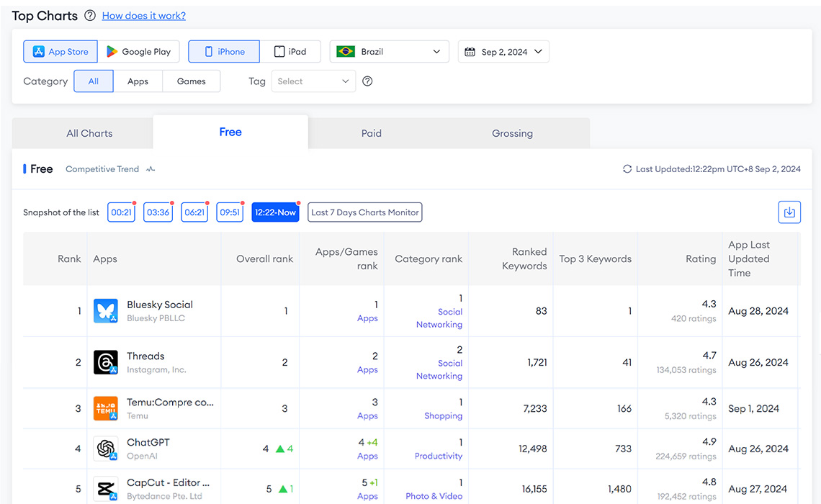Click the Instagram, Inc. publisher name
821x504 pixels.
click(156, 369)
